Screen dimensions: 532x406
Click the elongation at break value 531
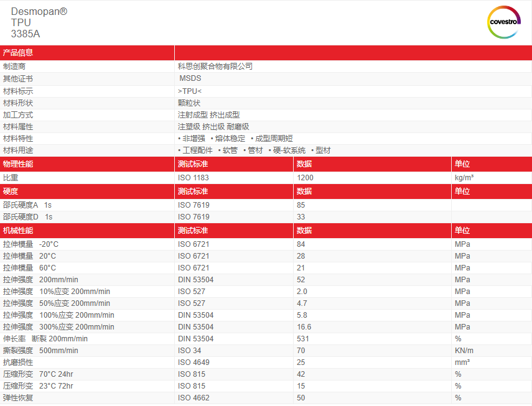(303, 339)
